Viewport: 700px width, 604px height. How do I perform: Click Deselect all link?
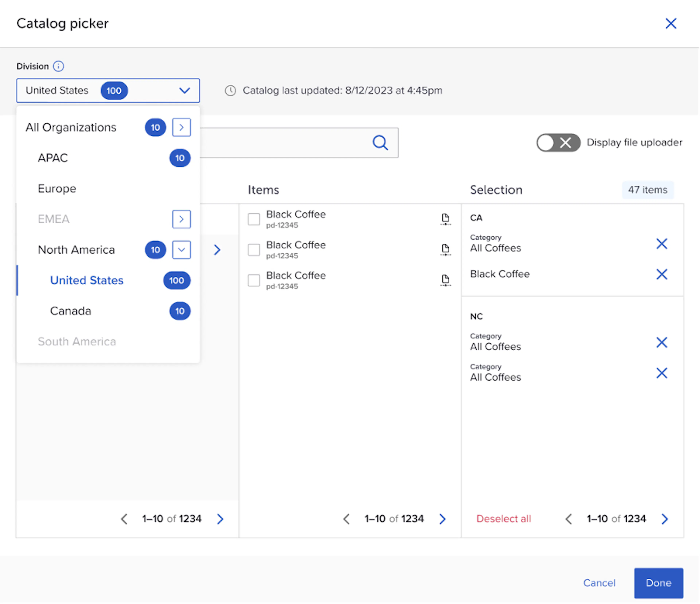(x=504, y=519)
